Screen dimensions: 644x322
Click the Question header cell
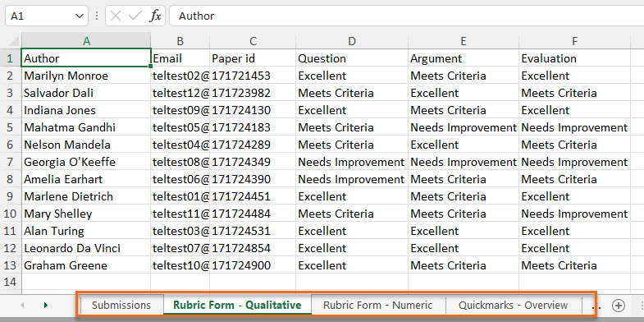click(352, 58)
